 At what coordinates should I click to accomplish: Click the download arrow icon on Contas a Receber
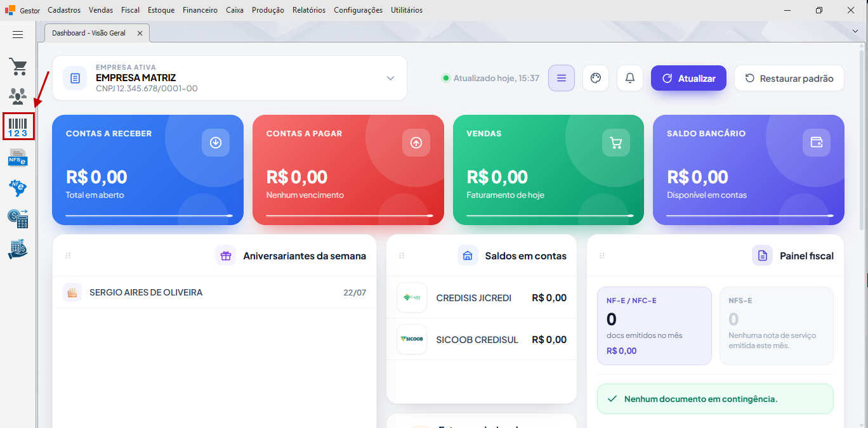tap(216, 143)
